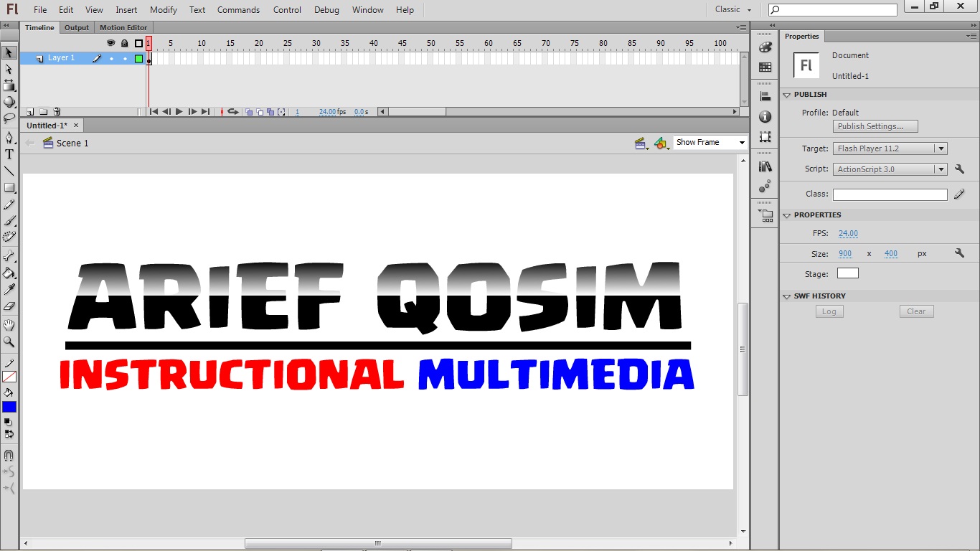Open the Modify menu
The image size is (980, 551).
pyautogui.click(x=164, y=10)
